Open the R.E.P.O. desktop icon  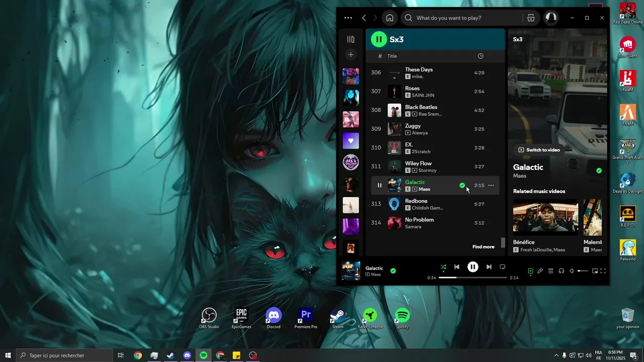(x=628, y=216)
